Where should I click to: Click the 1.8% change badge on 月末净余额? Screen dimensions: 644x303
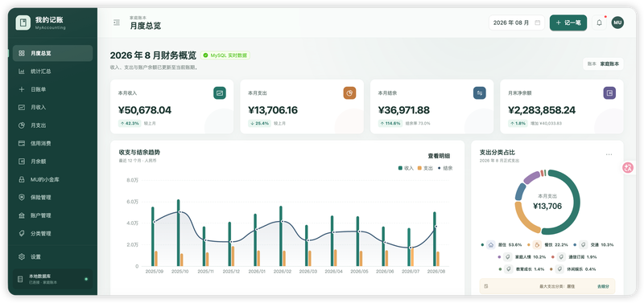pos(518,123)
